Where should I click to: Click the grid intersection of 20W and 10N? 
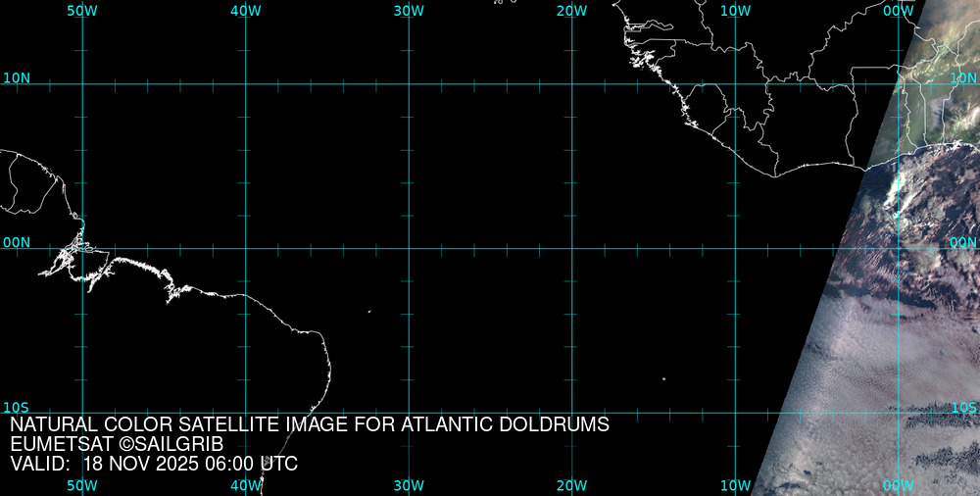[572, 84]
